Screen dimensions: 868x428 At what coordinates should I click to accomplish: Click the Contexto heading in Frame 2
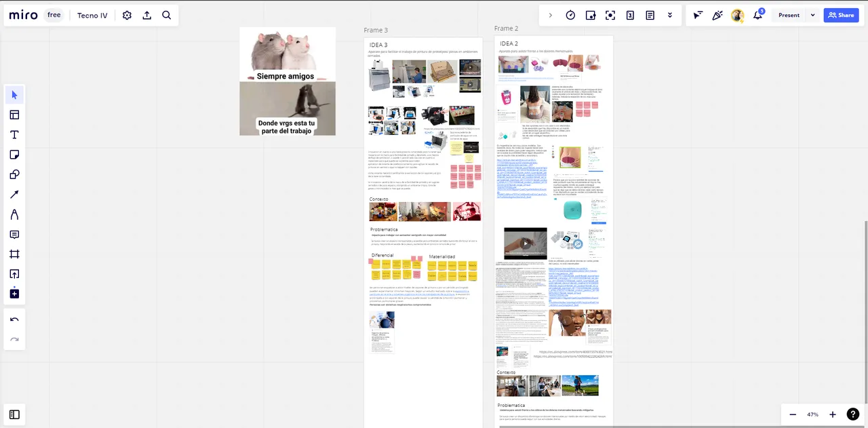(x=507, y=372)
